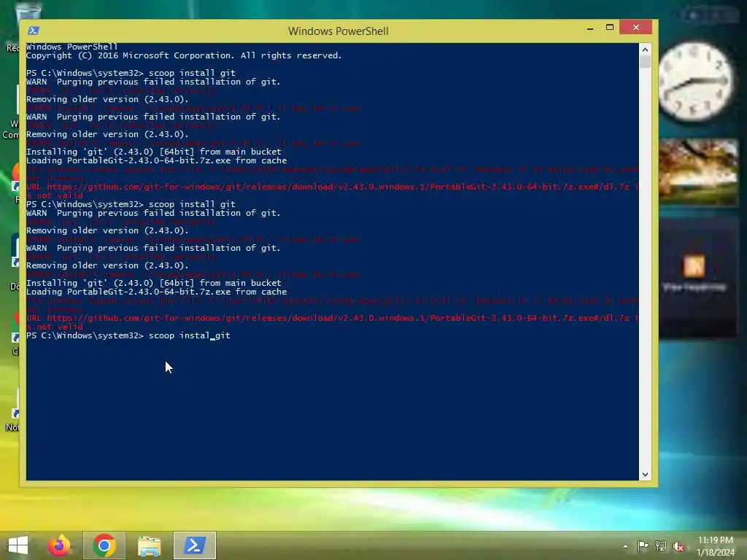This screenshot has width=747, height=560.
Task: Maximize the Windows PowerShell window
Action: click(609, 28)
